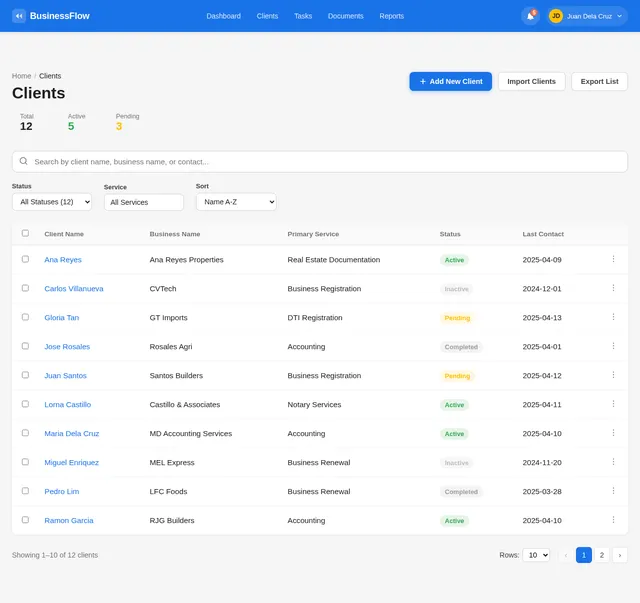Open row actions menu for Ramon Garcia
Screen dimensions: 640x603
point(613,520)
